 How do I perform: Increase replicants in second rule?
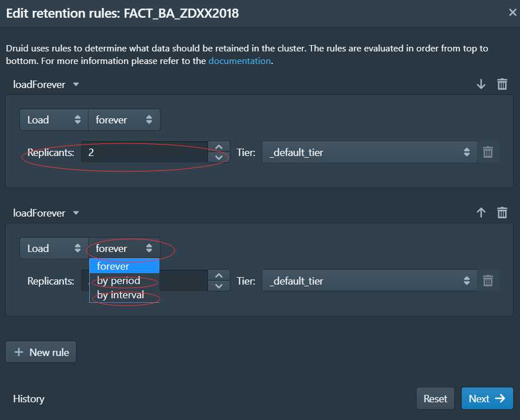[x=218, y=275]
